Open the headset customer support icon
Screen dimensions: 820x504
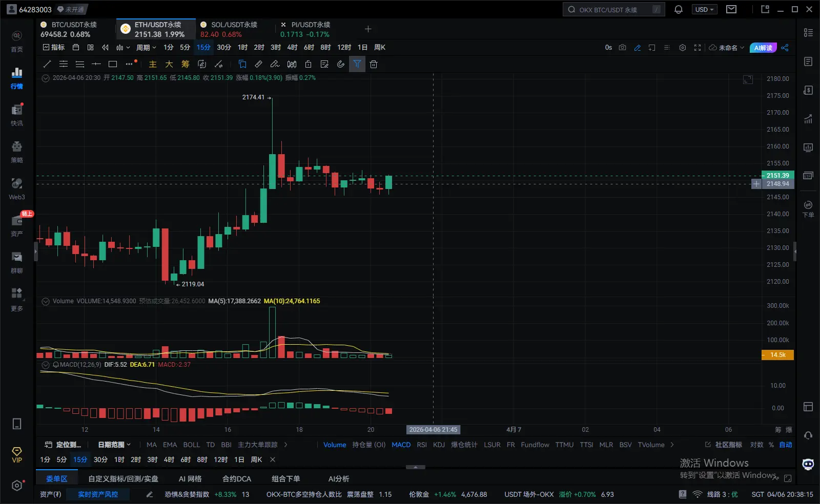pyautogui.click(x=808, y=435)
